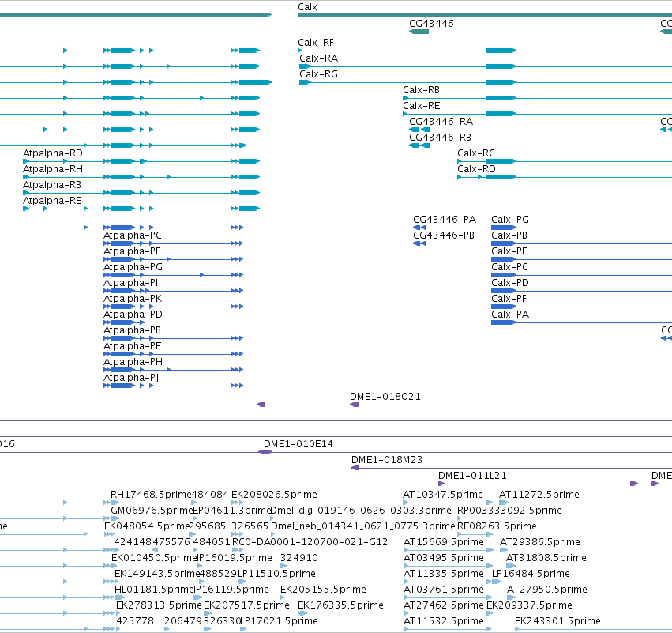Click EST EK208026.5prime label
Screen dimensions: 672x633
click(x=274, y=495)
